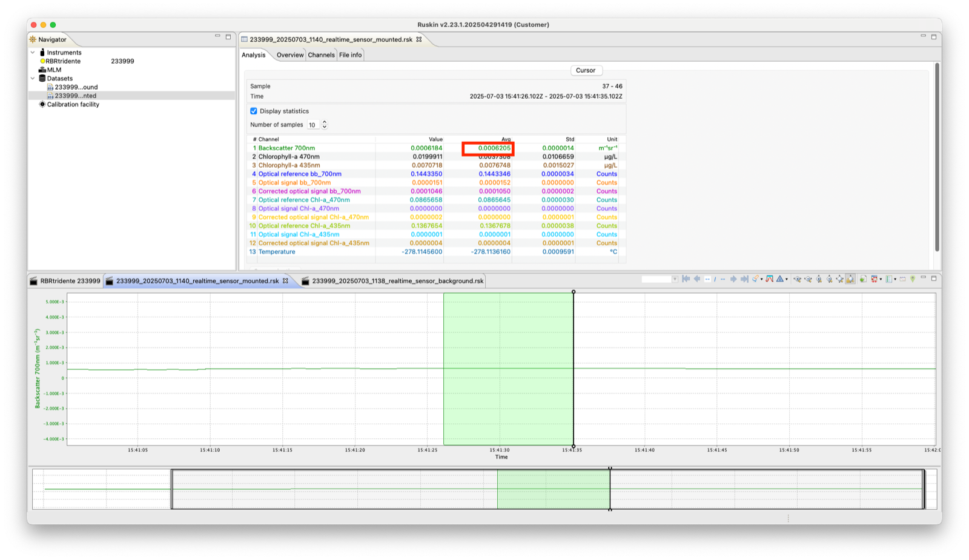969x560 pixels.
Task: Click the green list icon in plot toolbar
Action: [889, 279]
